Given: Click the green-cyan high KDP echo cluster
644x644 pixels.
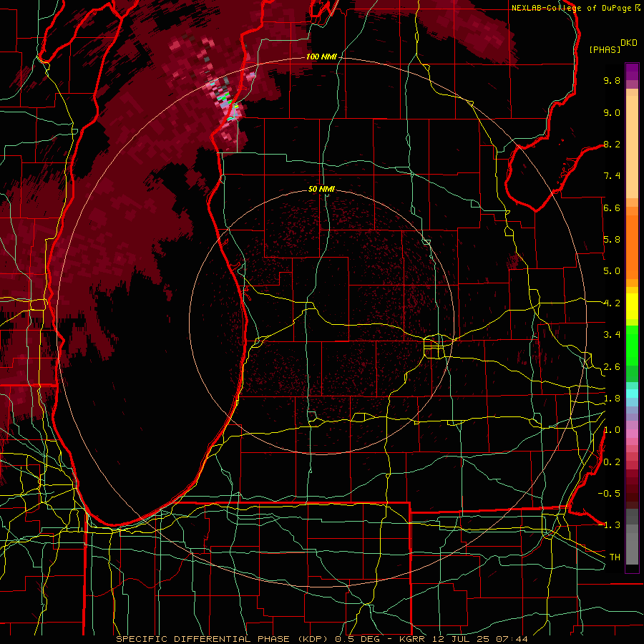Looking at the screenshot, I should [x=226, y=101].
